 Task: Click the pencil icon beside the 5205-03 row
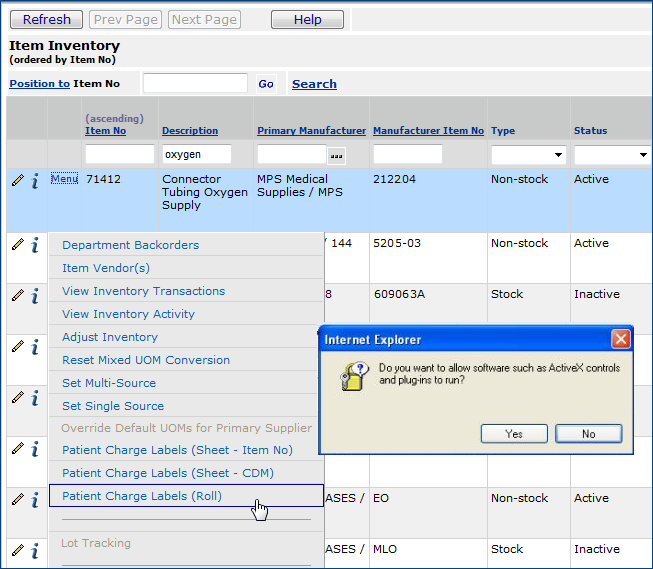coord(18,244)
